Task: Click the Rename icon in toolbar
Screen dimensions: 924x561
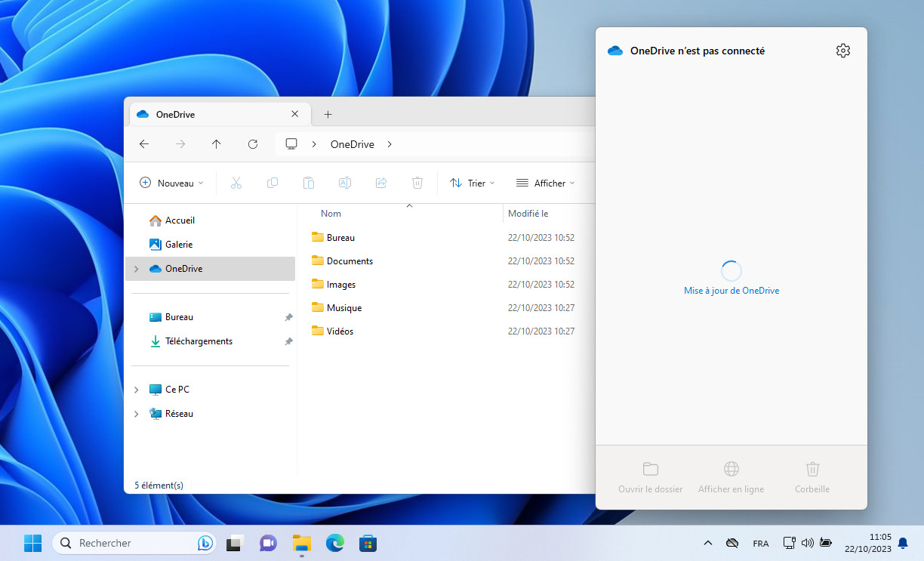Action: click(x=345, y=183)
